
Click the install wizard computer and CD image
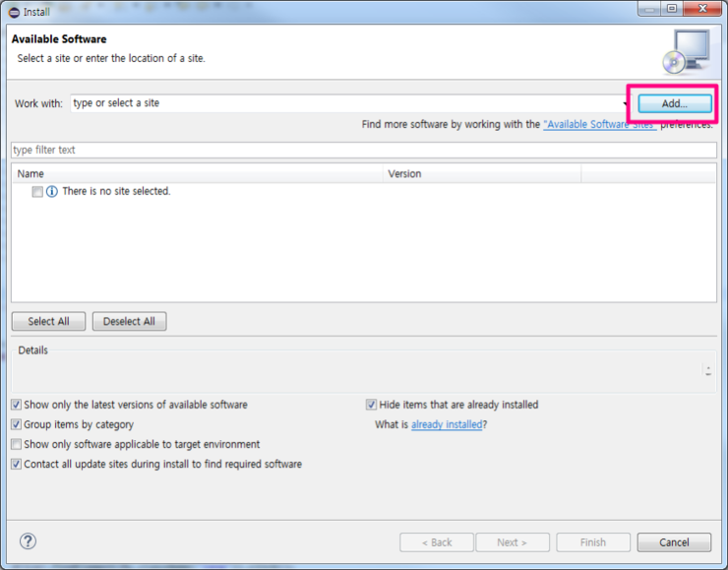click(687, 52)
